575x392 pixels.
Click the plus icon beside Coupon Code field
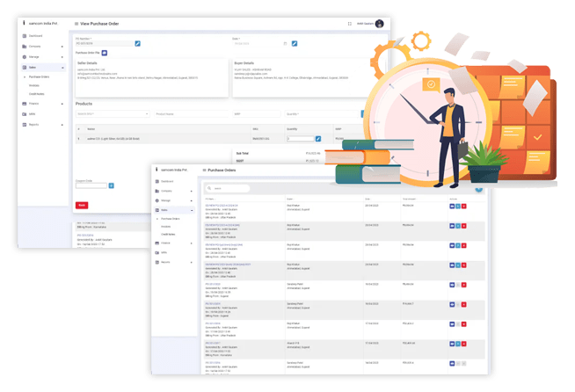tap(111, 185)
